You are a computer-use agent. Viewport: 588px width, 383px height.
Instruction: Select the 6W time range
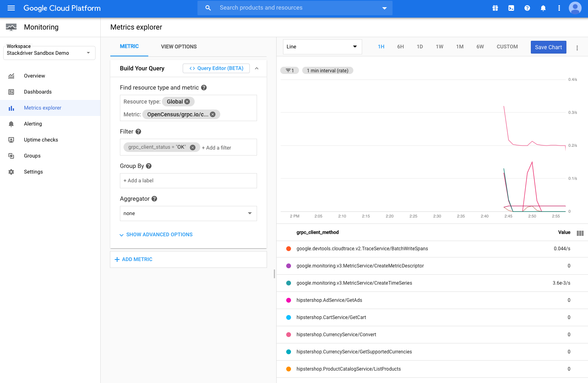pos(480,47)
